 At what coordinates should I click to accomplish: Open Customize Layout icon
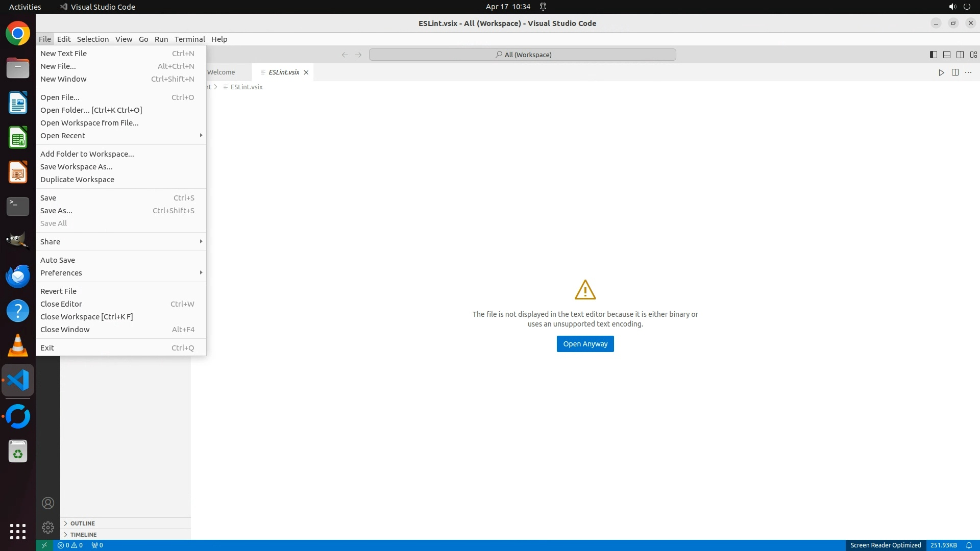point(973,55)
